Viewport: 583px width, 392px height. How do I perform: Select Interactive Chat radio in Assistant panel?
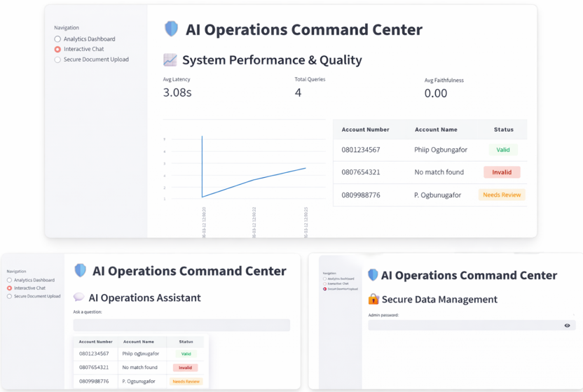pyautogui.click(x=9, y=288)
